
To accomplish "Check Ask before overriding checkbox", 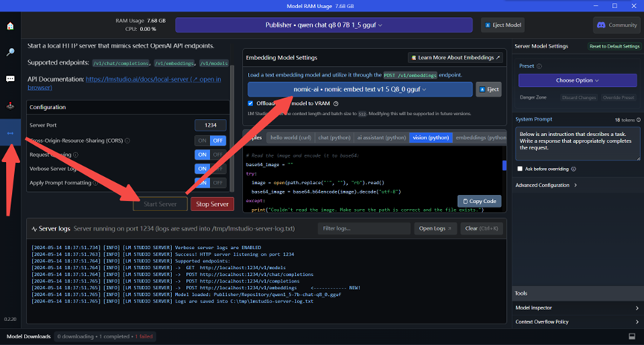I will [x=520, y=169].
